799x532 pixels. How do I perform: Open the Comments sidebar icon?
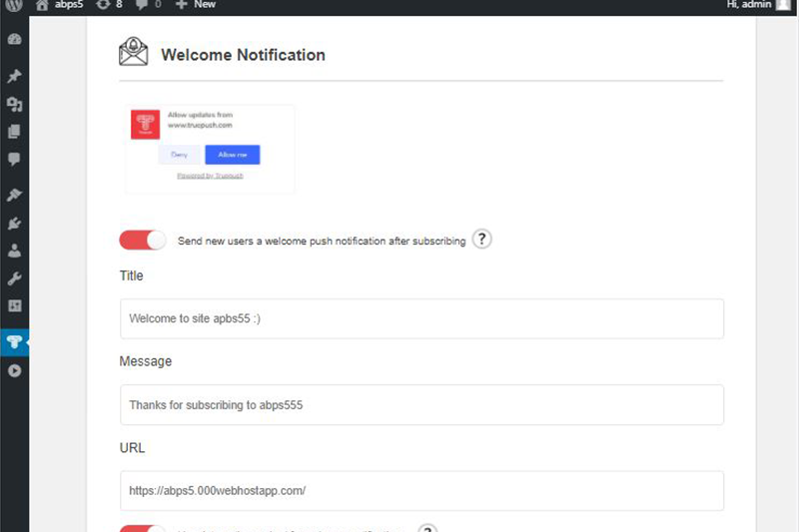tap(14, 159)
